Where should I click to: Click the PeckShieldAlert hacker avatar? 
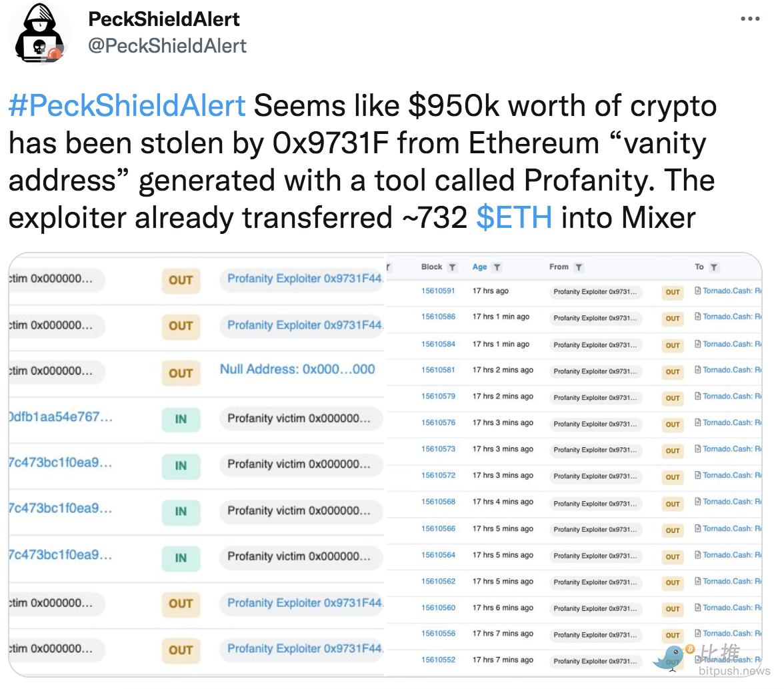coord(40,33)
